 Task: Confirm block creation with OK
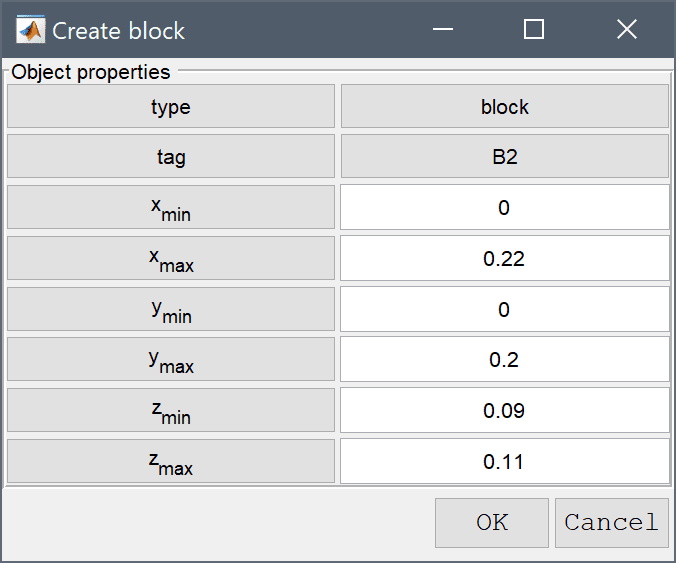492,523
